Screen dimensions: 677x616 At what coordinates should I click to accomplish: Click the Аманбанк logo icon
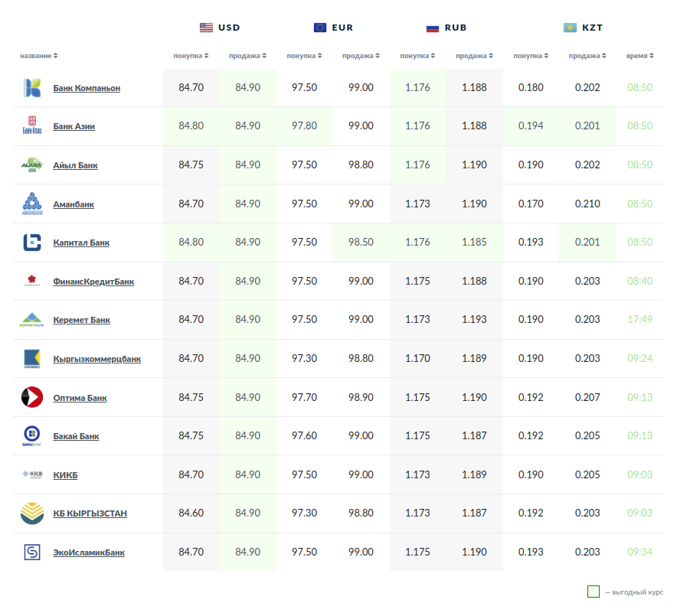tap(31, 204)
